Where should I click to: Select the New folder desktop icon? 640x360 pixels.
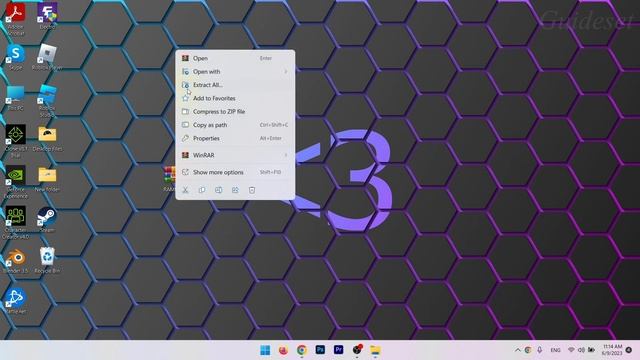47,180
